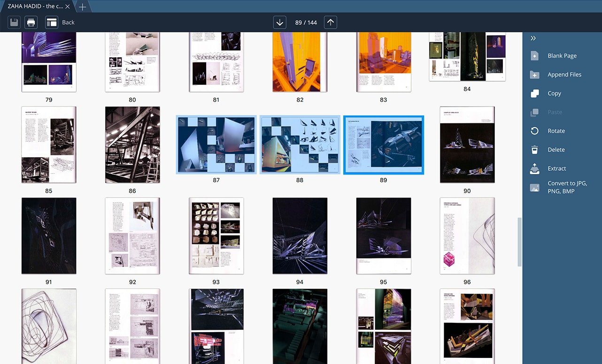Insert a Blank Page icon
The width and height of the screenshot is (602, 364).
pyautogui.click(x=534, y=56)
